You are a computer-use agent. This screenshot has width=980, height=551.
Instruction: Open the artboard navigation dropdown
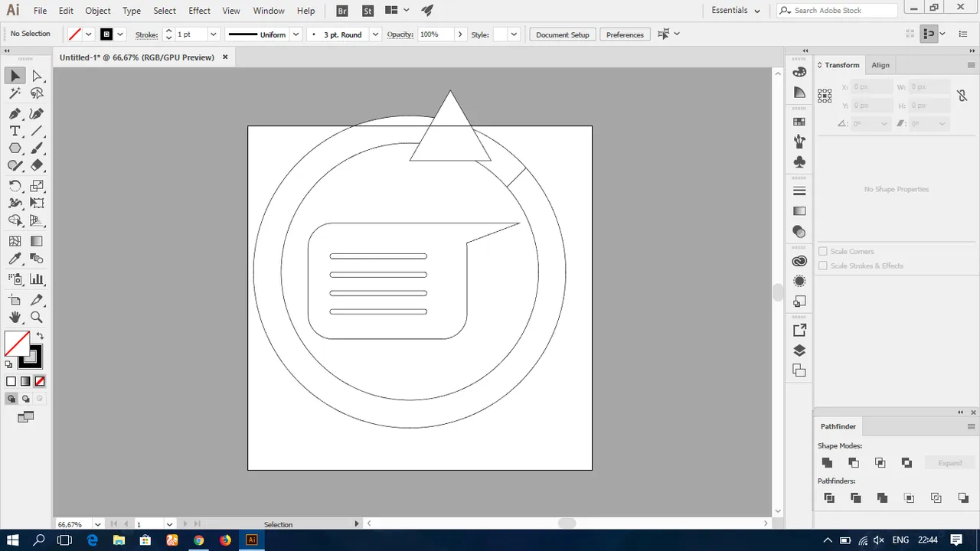click(x=169, y=524)
